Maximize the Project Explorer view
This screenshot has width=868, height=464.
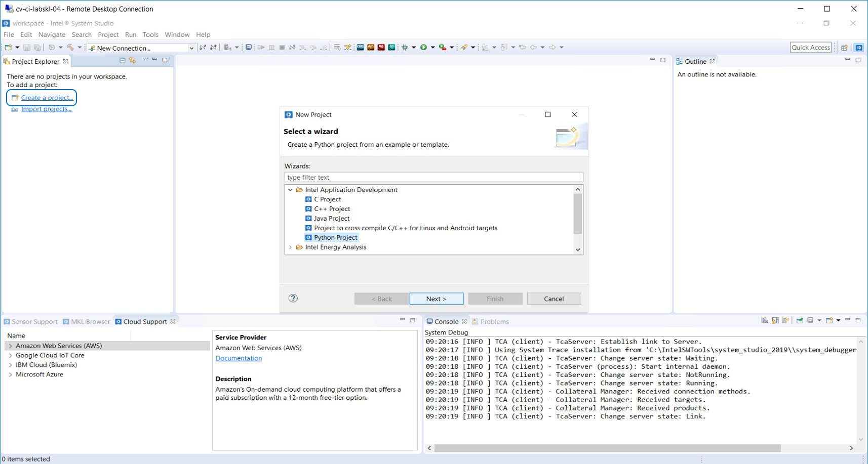click(165, 60)
